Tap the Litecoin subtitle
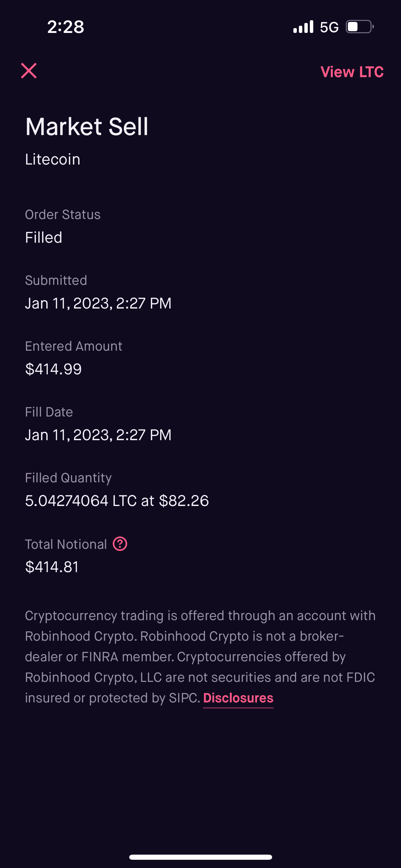The image size is (401, 868). 53,159
